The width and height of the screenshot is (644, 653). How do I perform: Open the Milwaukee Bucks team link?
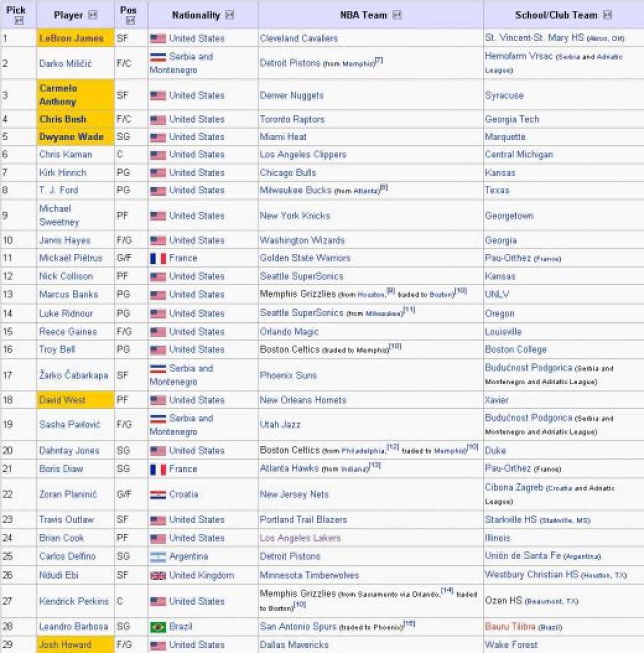pyautogui.click(x=296, y=190)
